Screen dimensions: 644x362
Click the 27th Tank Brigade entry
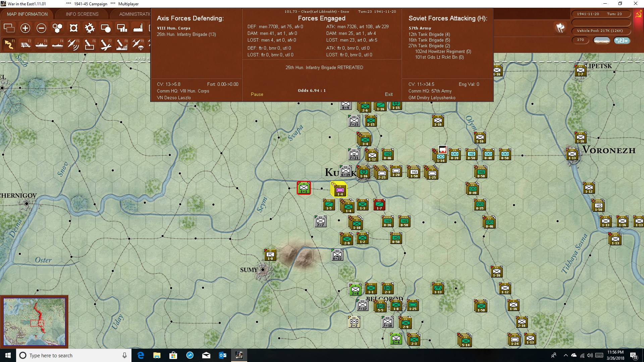click(429, 46)
